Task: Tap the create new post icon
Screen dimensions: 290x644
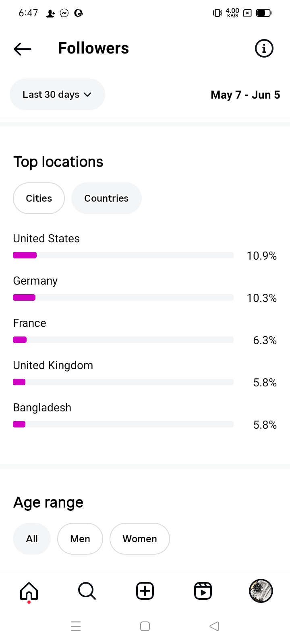Action: coord(145,591)
